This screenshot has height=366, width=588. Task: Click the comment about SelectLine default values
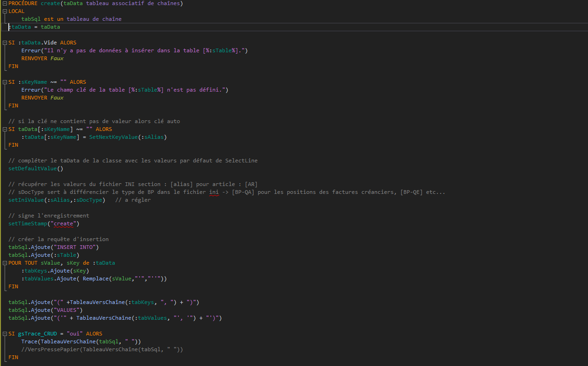pos(133,161)
